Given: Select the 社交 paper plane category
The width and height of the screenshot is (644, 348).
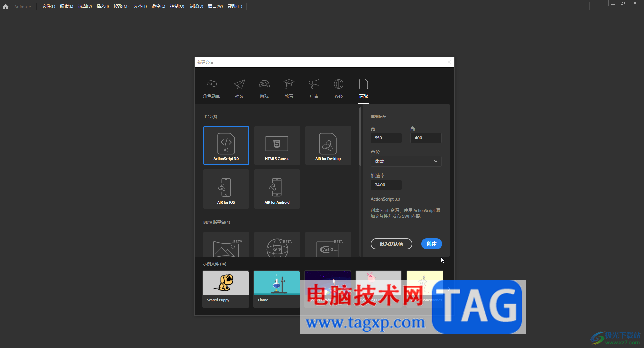Looking at the screenshot, I should coord(239,89).
